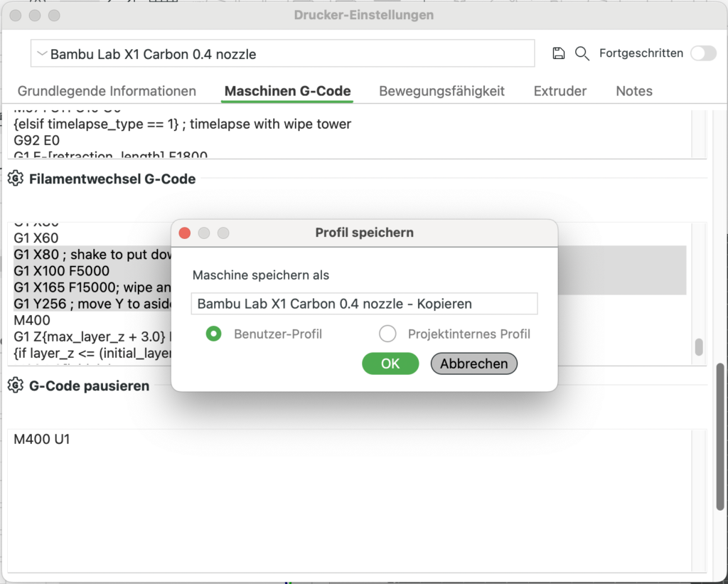Close the Profil speichern dialog

(185, 233)
